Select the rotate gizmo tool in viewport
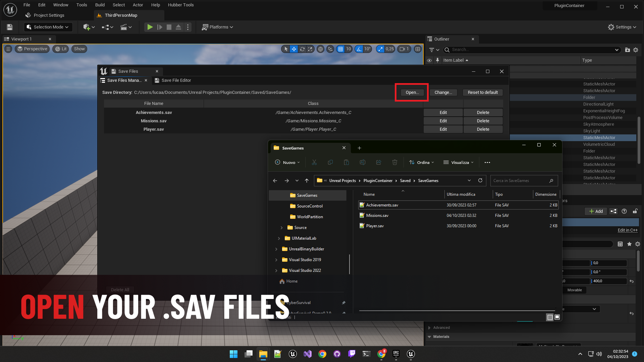Image resolution: width=644 pixels, height=362 pixels. coord(302,49)
